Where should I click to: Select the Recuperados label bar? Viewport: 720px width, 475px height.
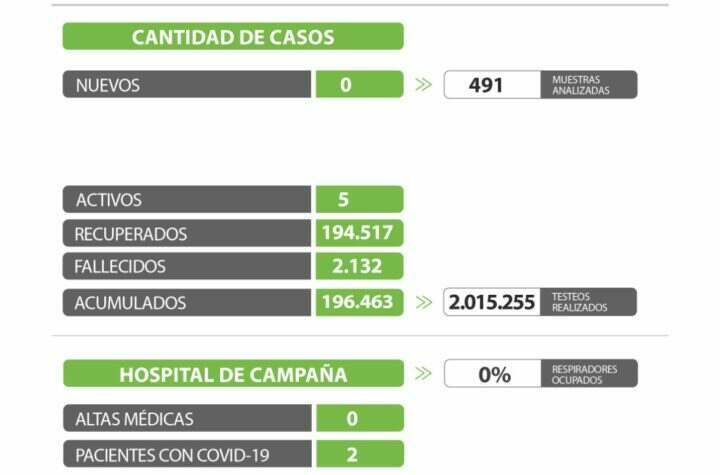(x=187, y=233)
